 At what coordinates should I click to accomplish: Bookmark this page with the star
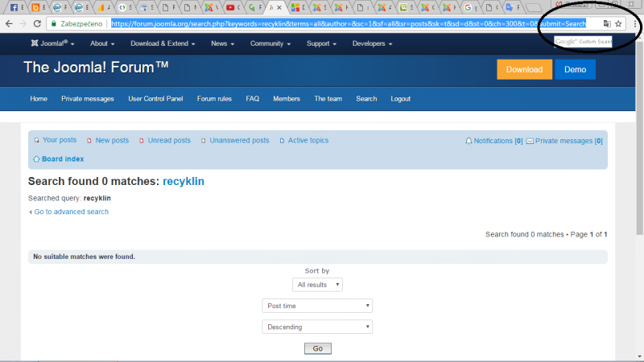(618, 24)
